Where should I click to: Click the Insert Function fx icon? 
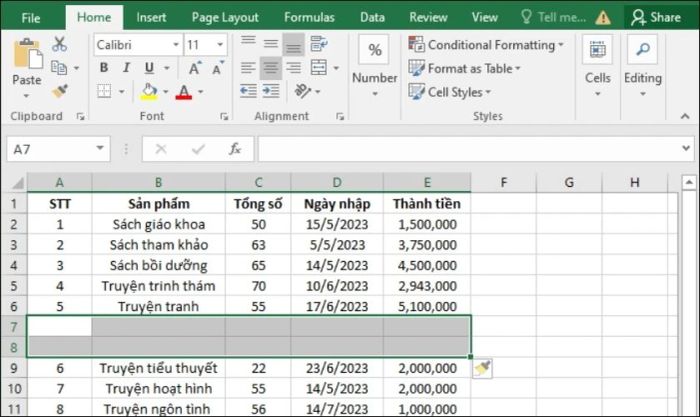[x=235, y=149]
